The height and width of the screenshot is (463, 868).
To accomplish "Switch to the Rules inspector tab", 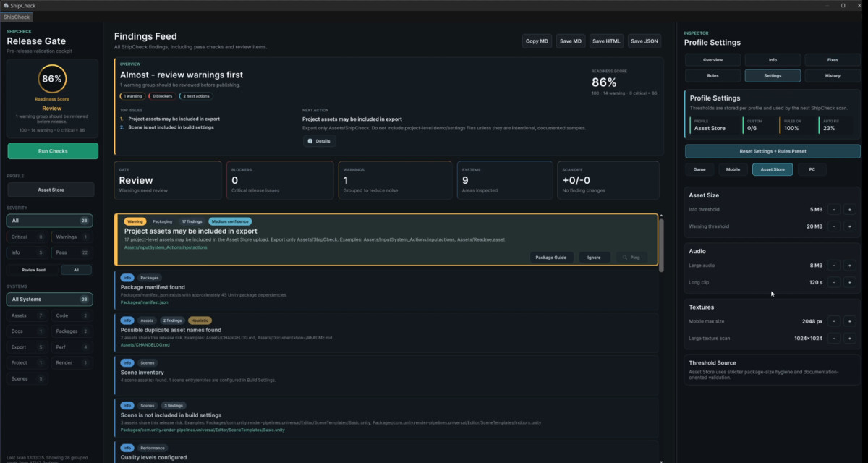I will click(x=712, y=75).
